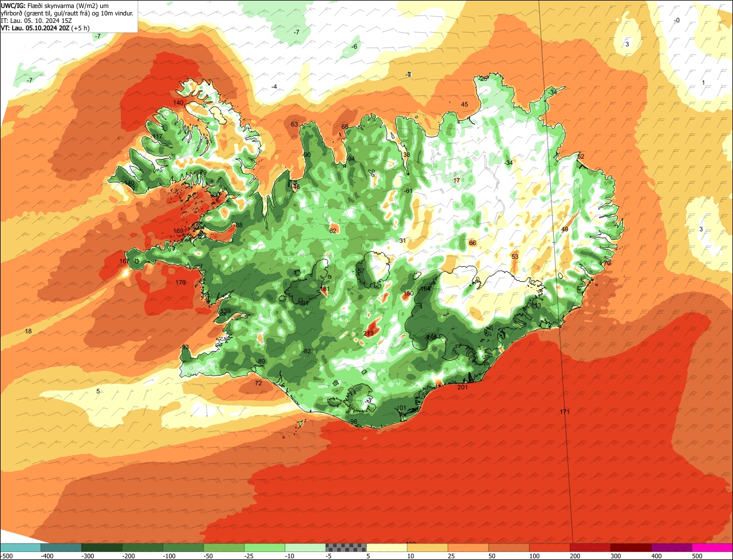The width and height of the screenshot is (733, 560).
Task: Select the map value 167
Action: [124, 261]
